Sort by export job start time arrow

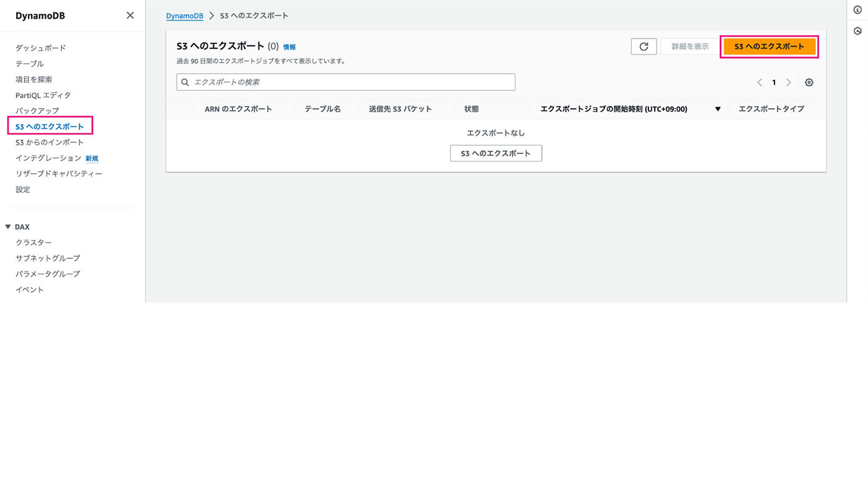(x=718, y=109)
